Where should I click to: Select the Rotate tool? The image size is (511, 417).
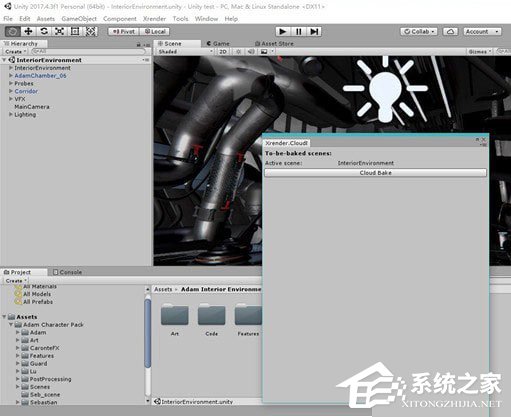pyautogui.click(x=44, y=32)
